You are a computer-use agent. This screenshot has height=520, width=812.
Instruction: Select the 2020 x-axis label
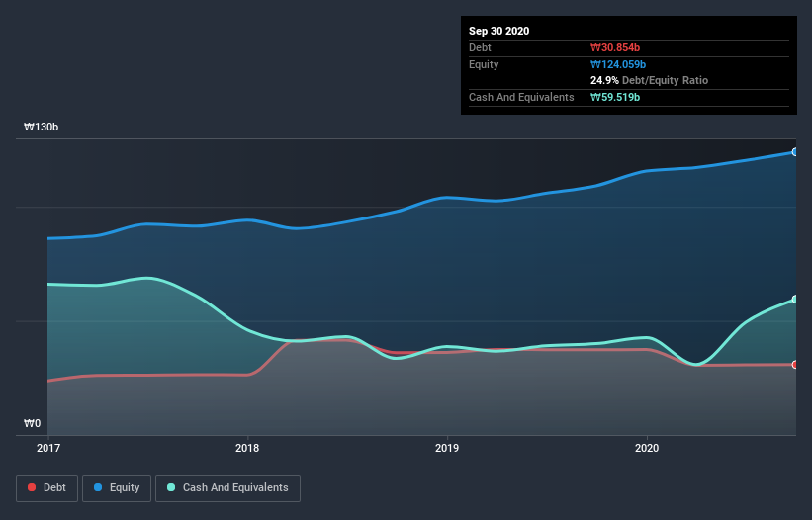pos(647,448)
